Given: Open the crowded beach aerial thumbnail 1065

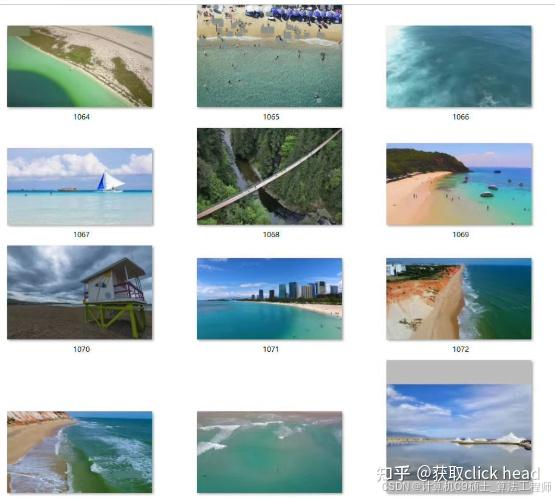Looking at the screenshot, I should tap(270, 56).
